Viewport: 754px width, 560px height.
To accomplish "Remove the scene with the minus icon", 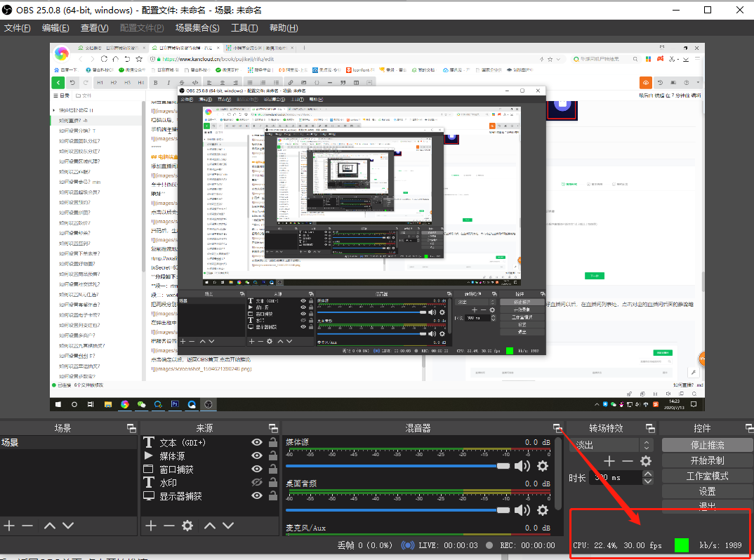I will (x=27, y=526).
